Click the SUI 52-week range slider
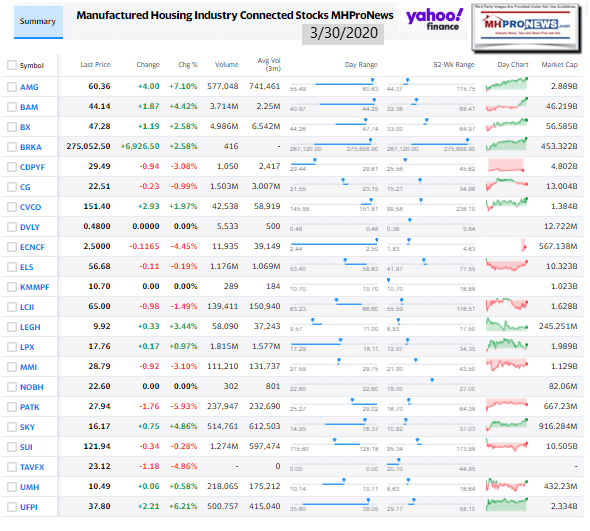This screenshot has width=590, height=531. (x=431, y=445)
